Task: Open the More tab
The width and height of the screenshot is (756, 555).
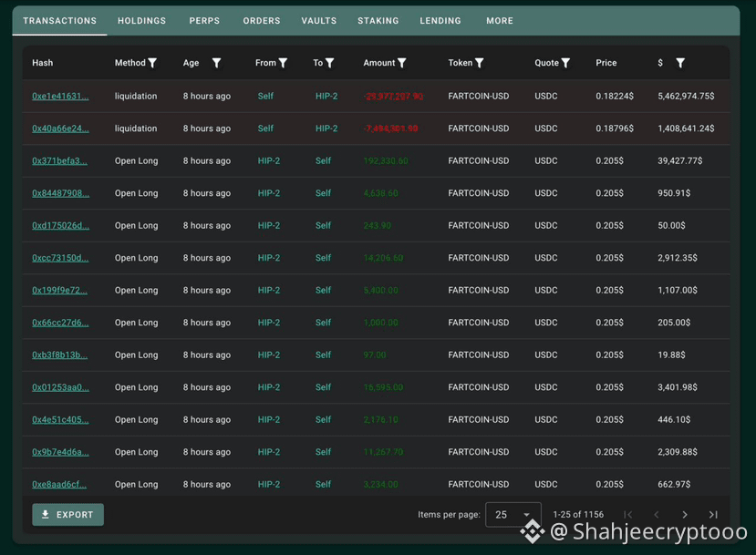Action: click(500, 21)
